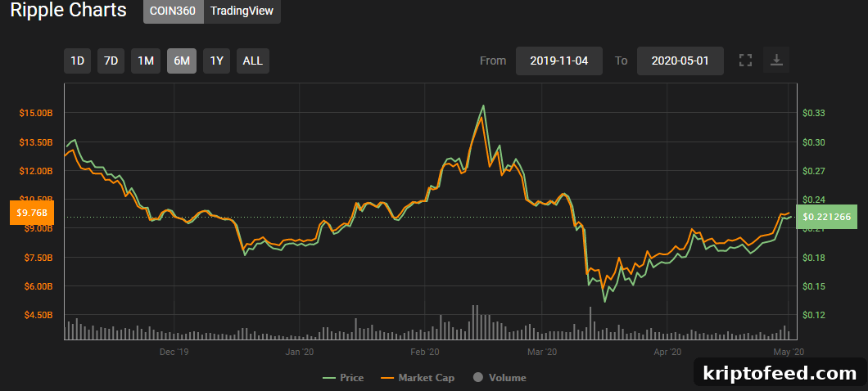
Task: Toggle the Price series in legend
Action: 343,378
